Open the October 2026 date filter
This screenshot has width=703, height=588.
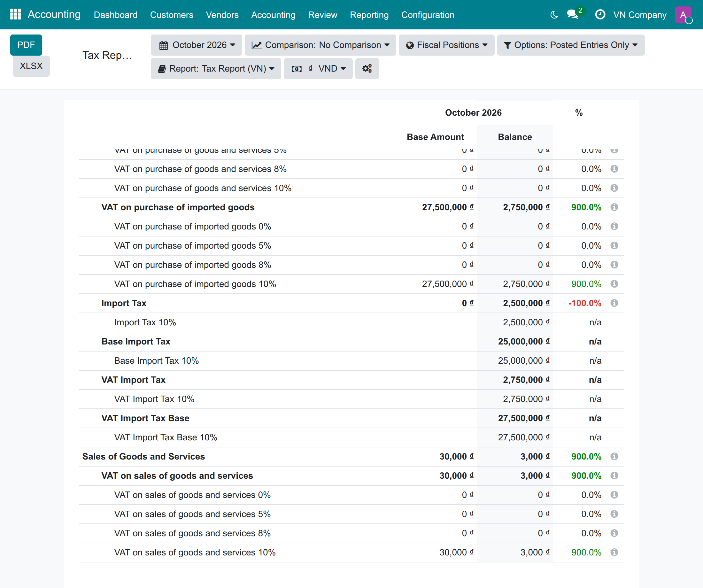coord(197,45)
